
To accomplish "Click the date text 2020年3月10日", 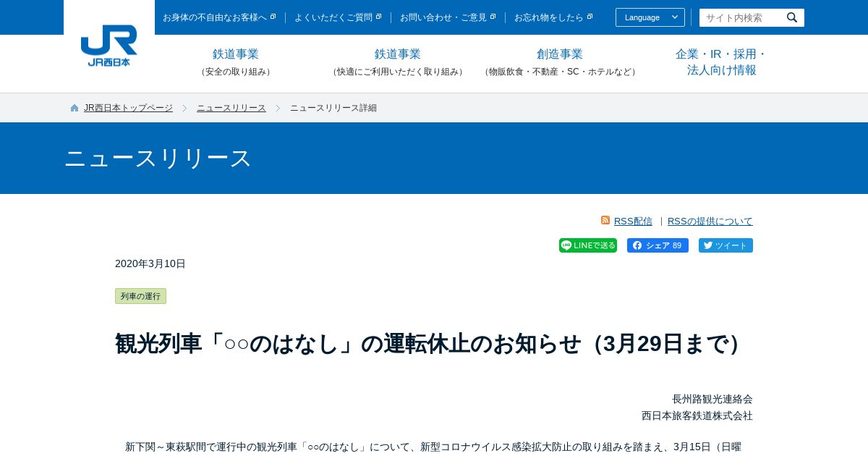I will pos(150,263).
